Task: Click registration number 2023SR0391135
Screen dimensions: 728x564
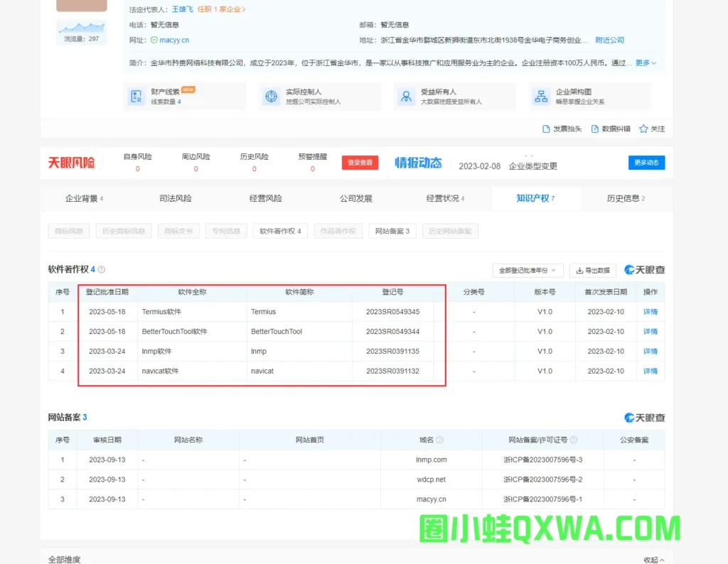Action: click(x=392, y=352)
